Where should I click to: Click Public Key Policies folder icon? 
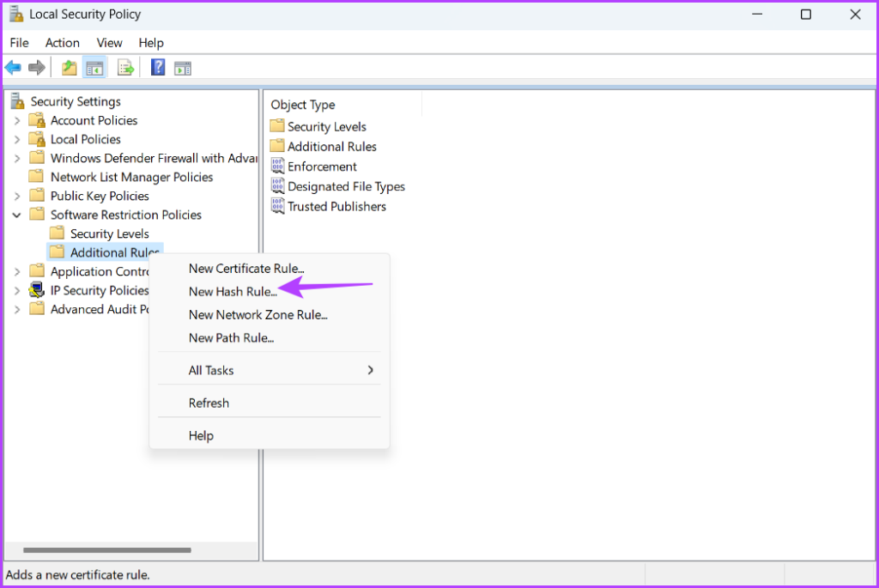36,196
